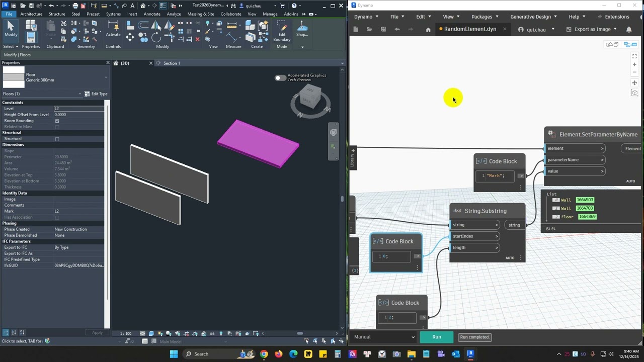
Task: Open the Generative Design menu
Action: (x=533, y=17)
